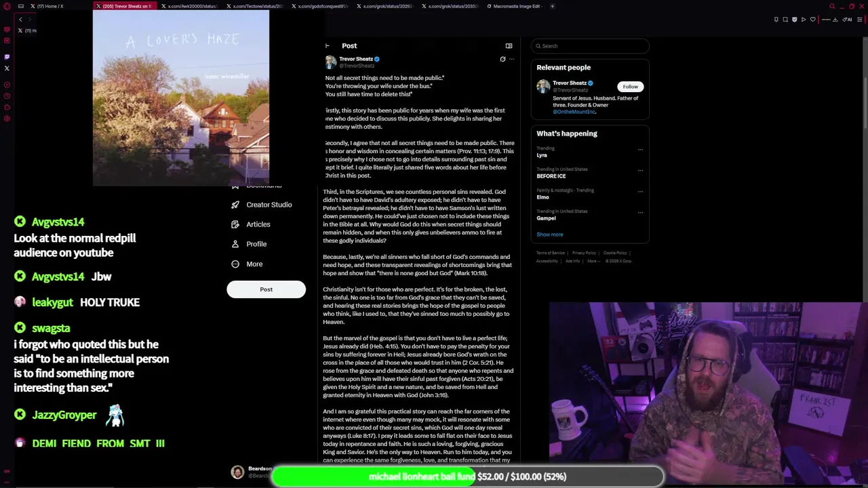Open the Grok icon on Trevor's post
868x488 pixels.
[502, 59]
